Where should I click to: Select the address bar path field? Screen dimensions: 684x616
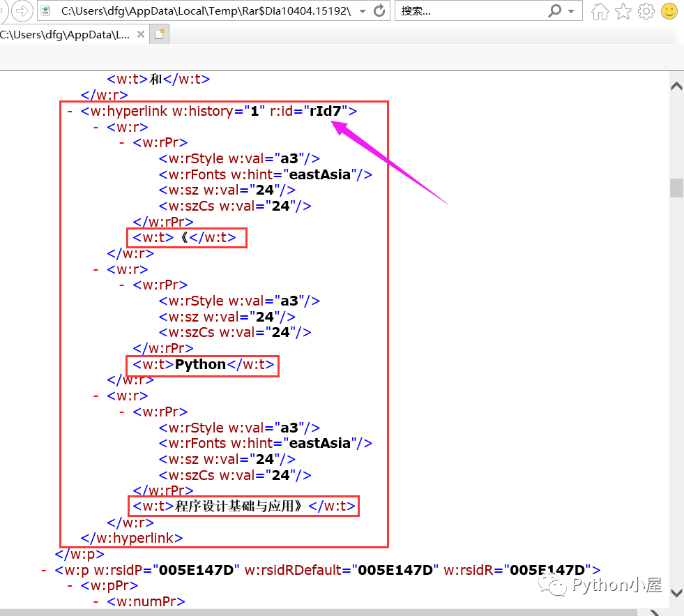click(x=206, y=11)
